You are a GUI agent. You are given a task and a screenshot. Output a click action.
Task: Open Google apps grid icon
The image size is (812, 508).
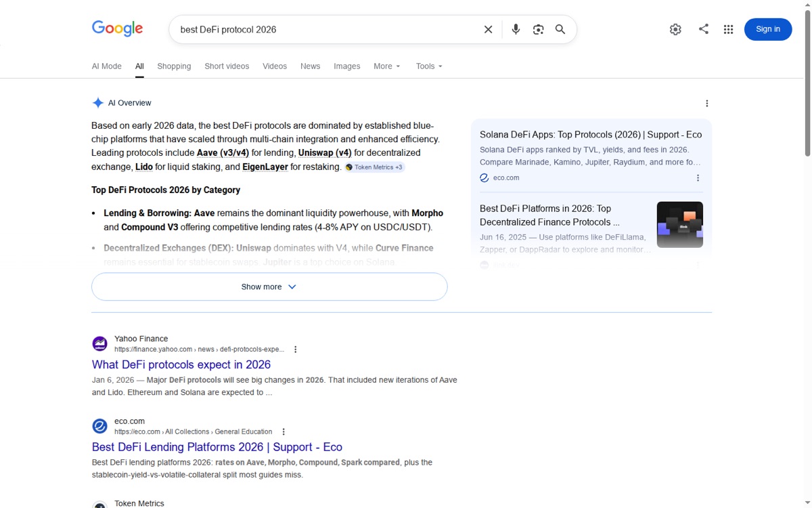point(728,29)
